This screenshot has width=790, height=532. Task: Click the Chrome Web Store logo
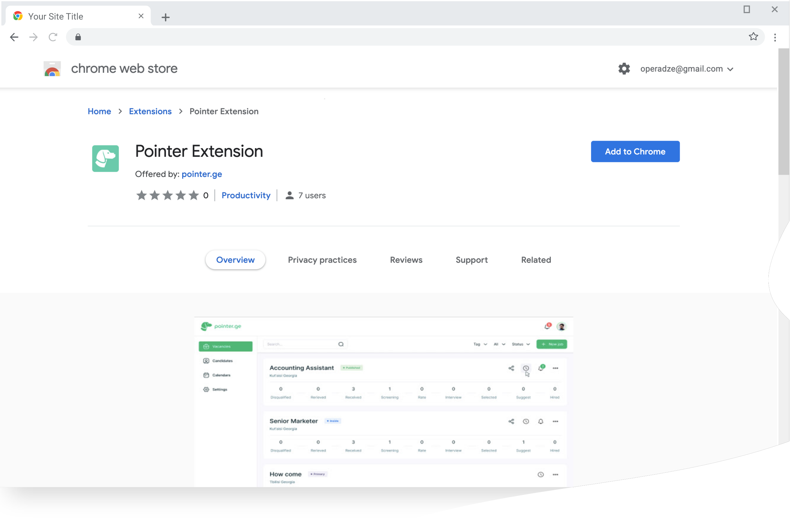(52, 69)
